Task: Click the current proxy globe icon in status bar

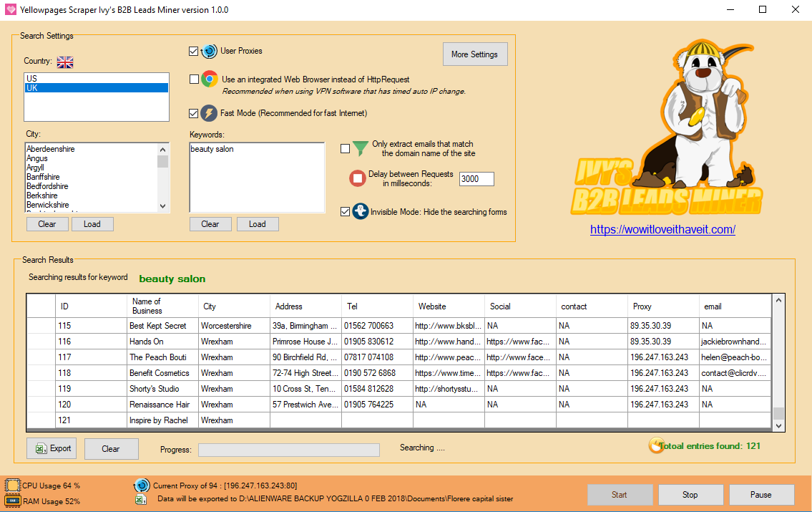Action: coord(142,486)
